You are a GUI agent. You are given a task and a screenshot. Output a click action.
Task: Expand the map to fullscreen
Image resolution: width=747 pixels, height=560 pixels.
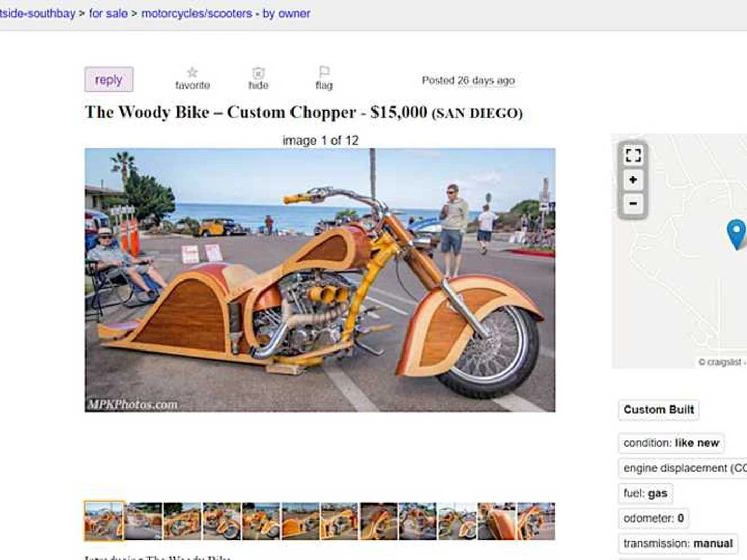coord(633,155)
